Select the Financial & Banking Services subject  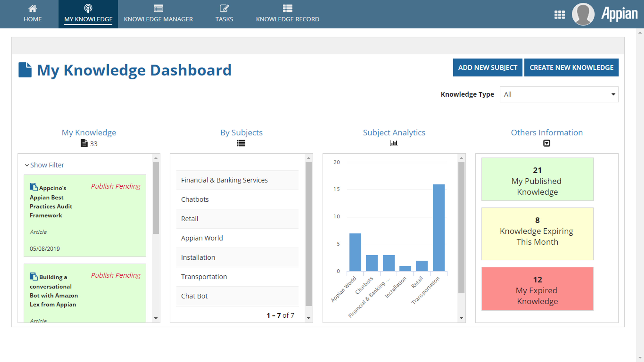click(237, 180)
